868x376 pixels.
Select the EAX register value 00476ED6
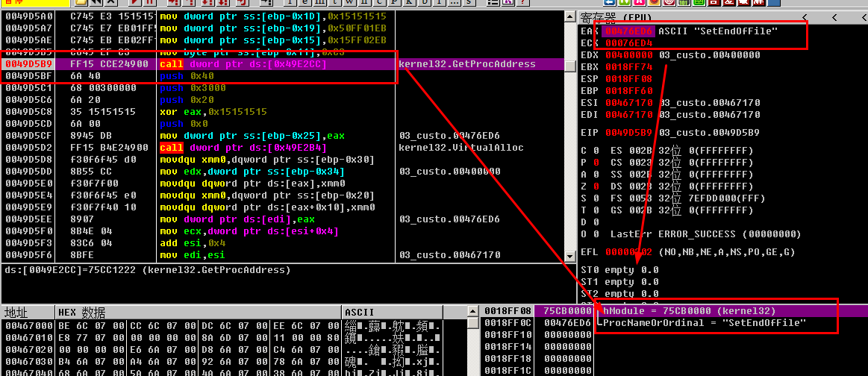[629, 31]
